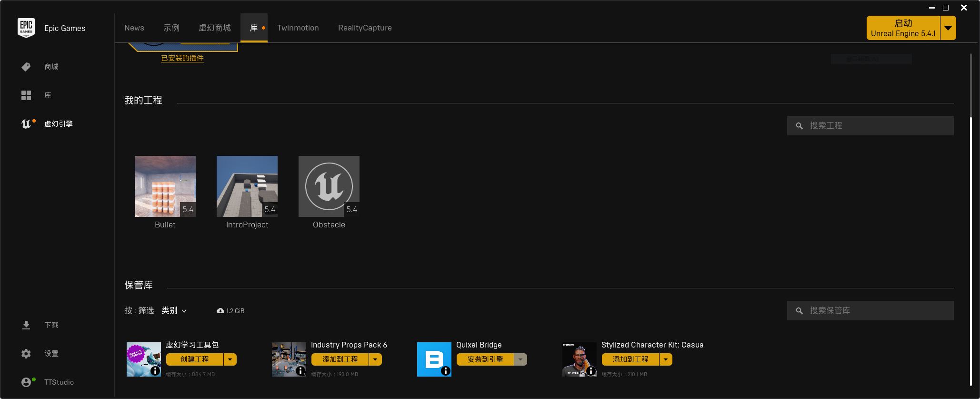Image resolution: width=980 pixels, height=399 pixels.
Task: Click the IntroProject name label
Action: coord(247,225)
